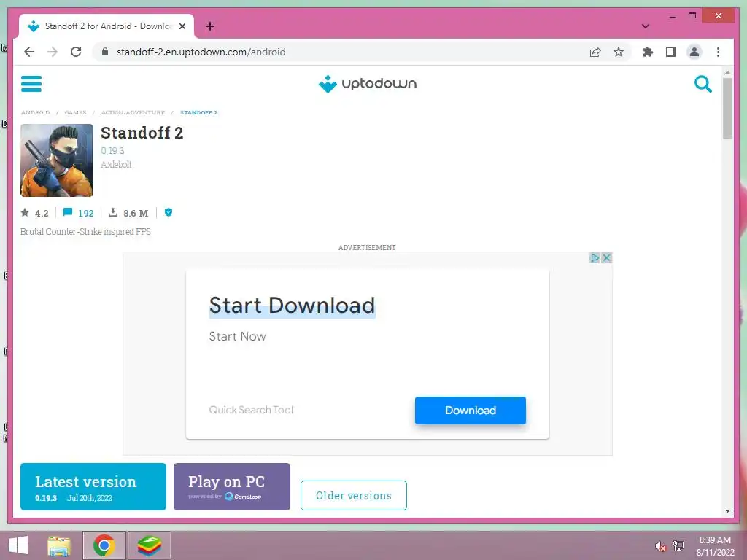Click Latest version 0.19.3 button
This screenshot has height=560, width=747.
coord(93,486)
